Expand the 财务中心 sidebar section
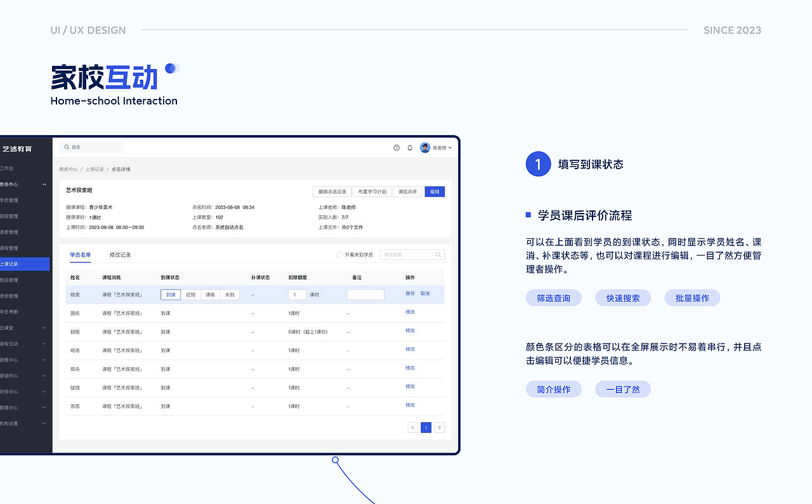Image resolution: width=812 pixels, height=504 pixels. click(x=44, y=392)
